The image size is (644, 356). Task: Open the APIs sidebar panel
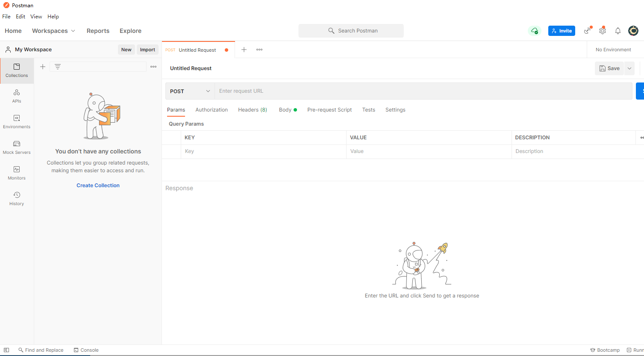pos(17,96)
